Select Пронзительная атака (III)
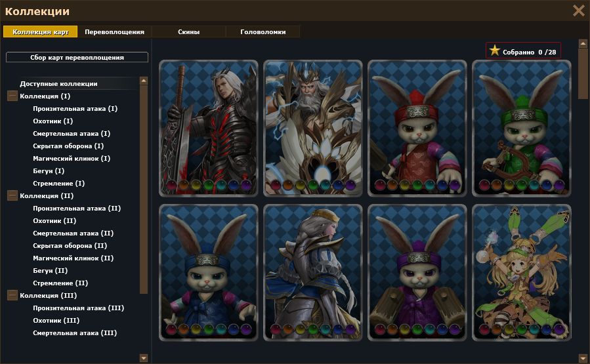 click(78, 308)
